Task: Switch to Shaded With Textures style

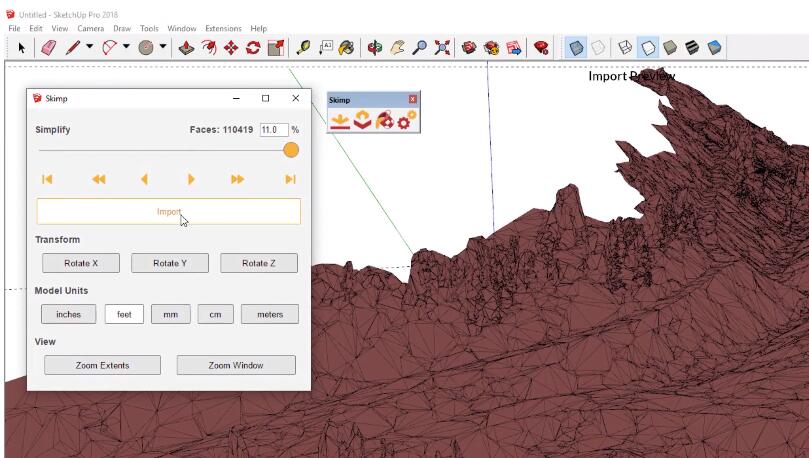Action: (692, 48)
